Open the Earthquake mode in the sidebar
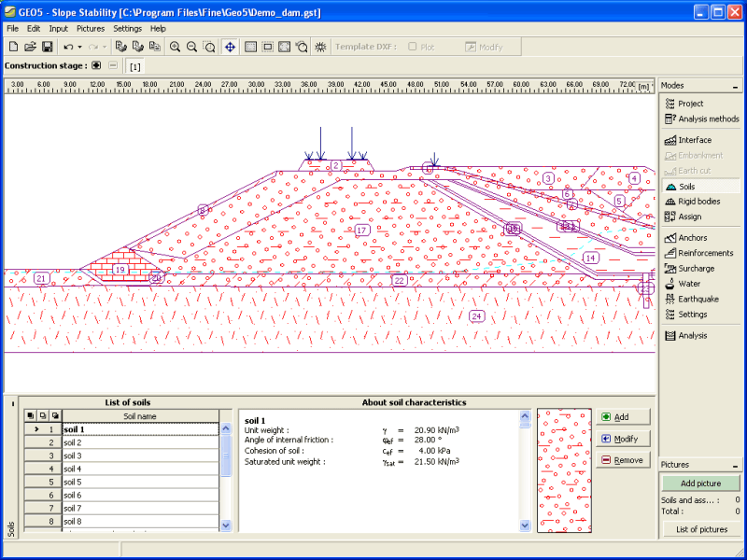The image size is (747, 560). click(698, 299)
